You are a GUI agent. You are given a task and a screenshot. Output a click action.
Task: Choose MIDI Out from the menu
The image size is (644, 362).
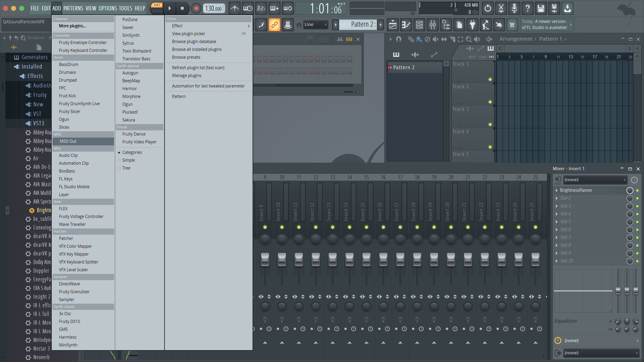[83, 141]
